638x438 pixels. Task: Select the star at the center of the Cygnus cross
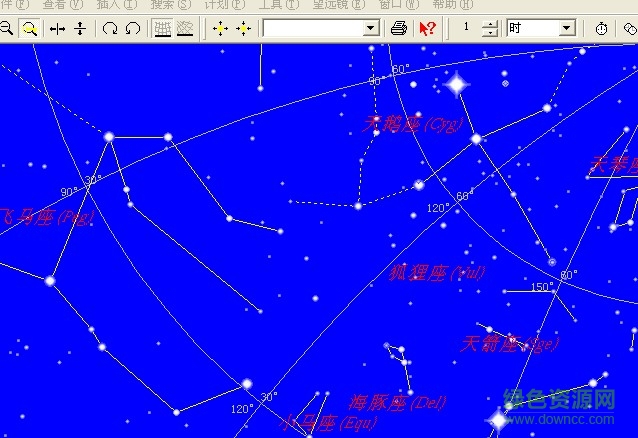point(476,139)
